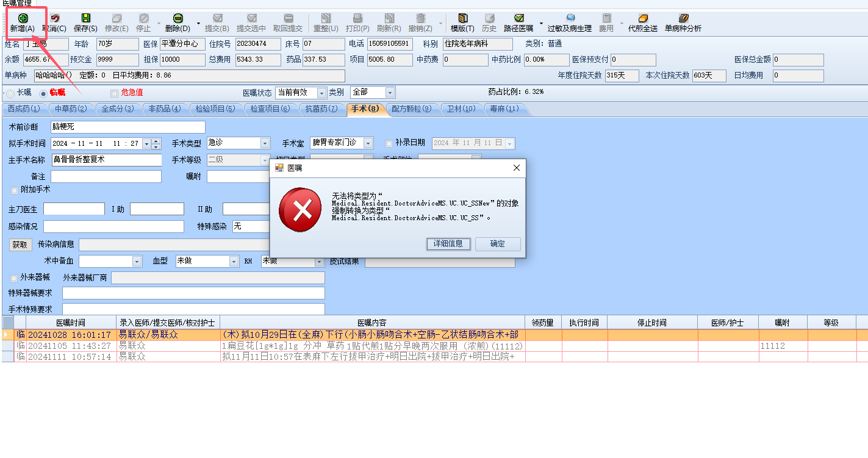Open the 过敏及病生理 allergy icon
This screenshot has height=458, width=868.
[x=570, y=18]
